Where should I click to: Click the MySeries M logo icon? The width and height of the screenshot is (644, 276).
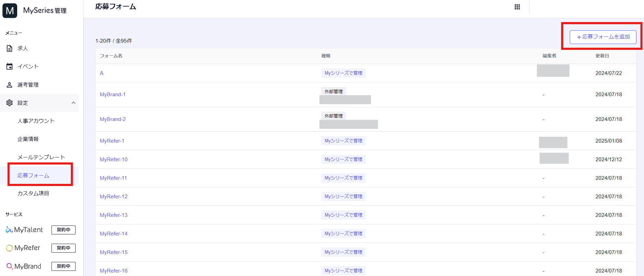[x=10, y=11]
